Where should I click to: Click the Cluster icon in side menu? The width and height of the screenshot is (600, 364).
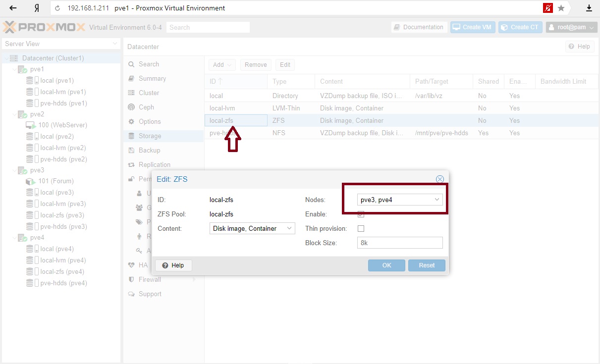pos(131,93)
